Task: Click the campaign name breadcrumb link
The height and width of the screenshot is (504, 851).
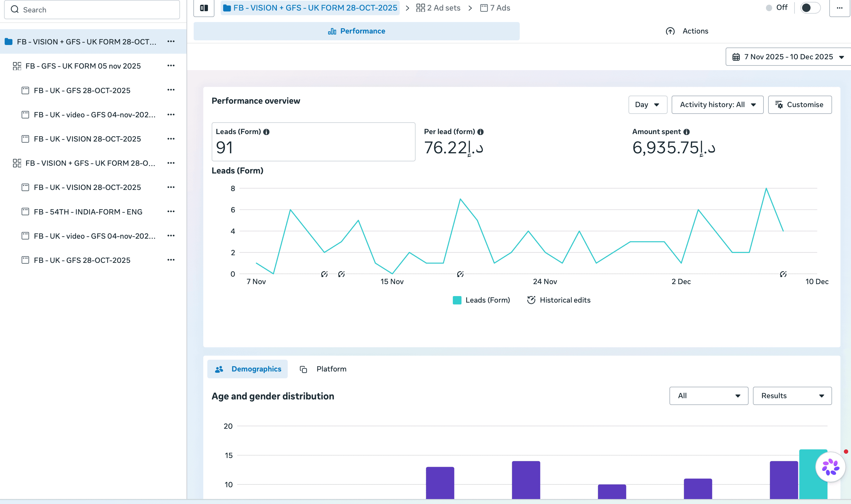Action: (310, 8)
